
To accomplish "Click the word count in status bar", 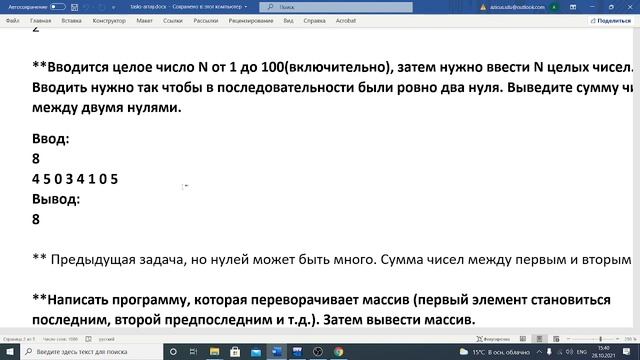I will pyautogui.click(x=60, y=339).
